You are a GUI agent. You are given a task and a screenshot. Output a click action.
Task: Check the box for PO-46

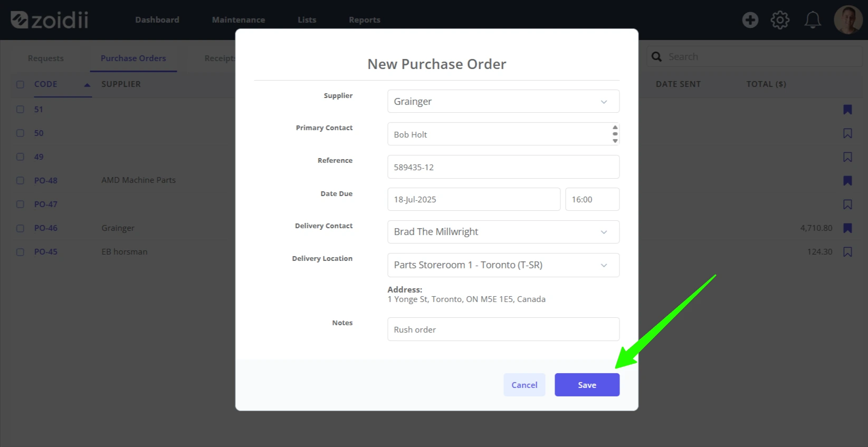(20, 228)
